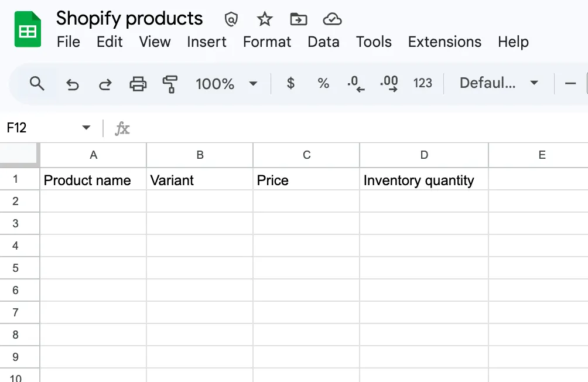Search the menus with magnifier icon

coord(37,83)
